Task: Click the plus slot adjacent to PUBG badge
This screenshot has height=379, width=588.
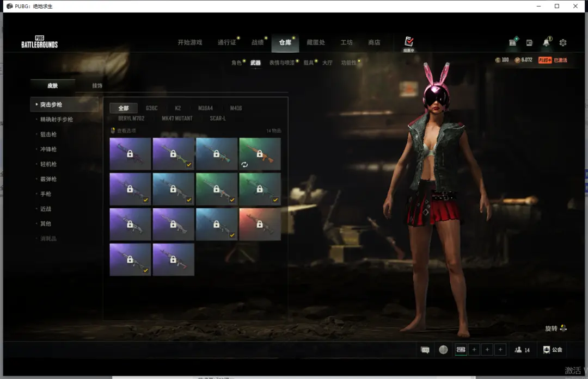Action: pyautogui.click(x=474, y=350)
